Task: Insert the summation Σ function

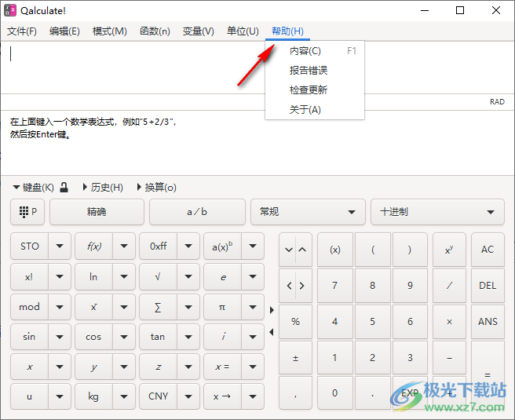Action: [x=158, y=307]
